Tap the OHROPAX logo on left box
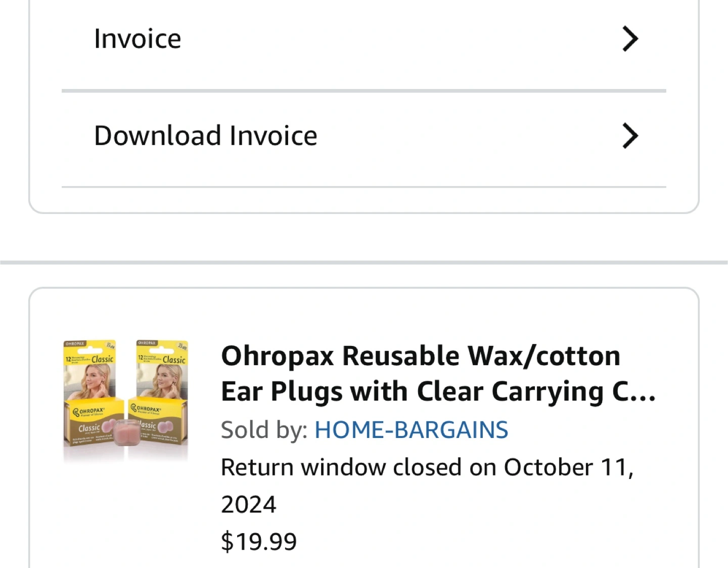728x568 pixels. [89, 411]
